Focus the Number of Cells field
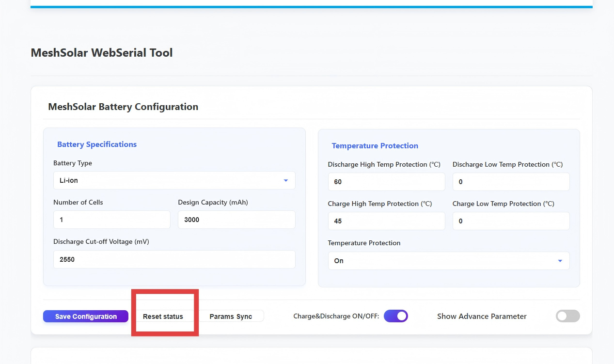 [x=111, y=220]
